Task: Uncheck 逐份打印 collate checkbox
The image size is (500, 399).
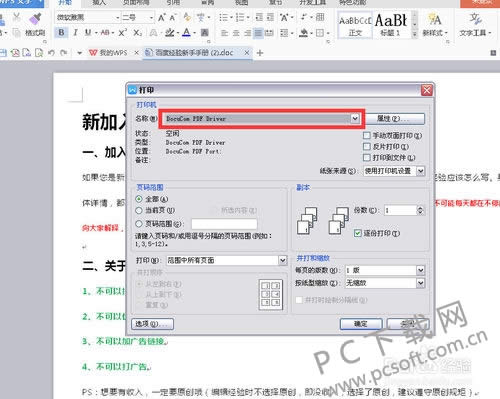Action: (x=358, y=233)
